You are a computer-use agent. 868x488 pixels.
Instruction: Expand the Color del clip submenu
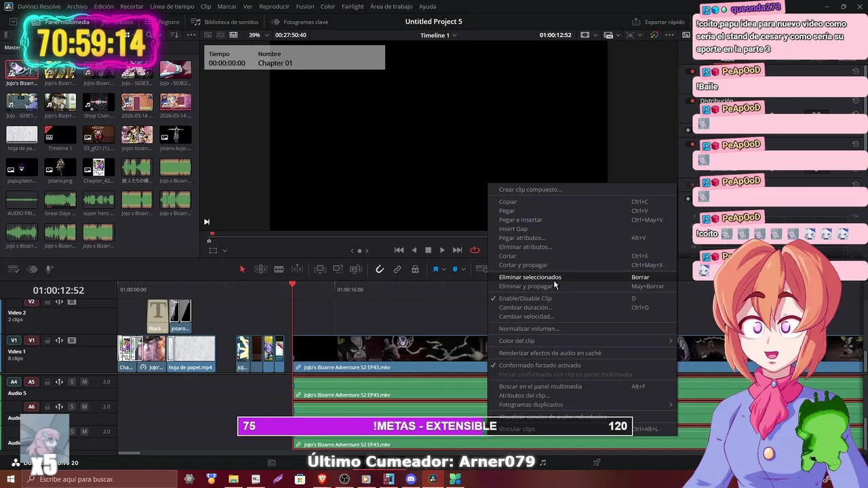click(582, 341)
